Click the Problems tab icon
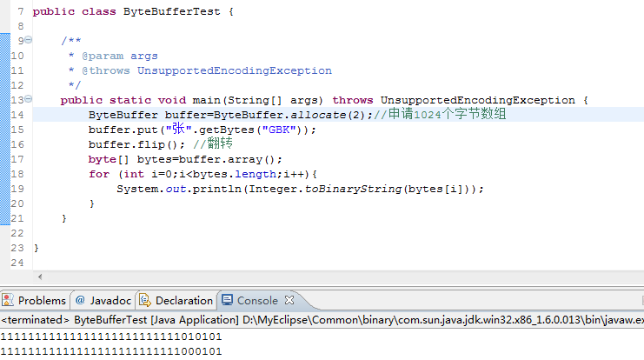The image size is (644, 360). (x=8, y=300)
